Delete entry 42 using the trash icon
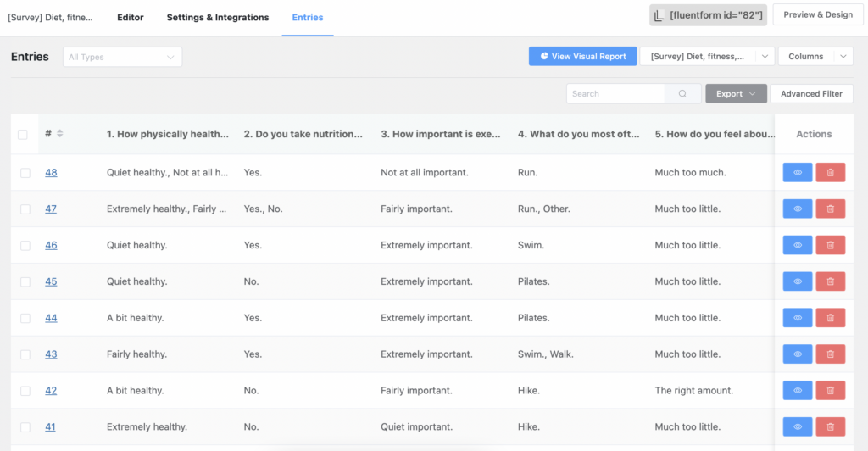 click(830, 391)
